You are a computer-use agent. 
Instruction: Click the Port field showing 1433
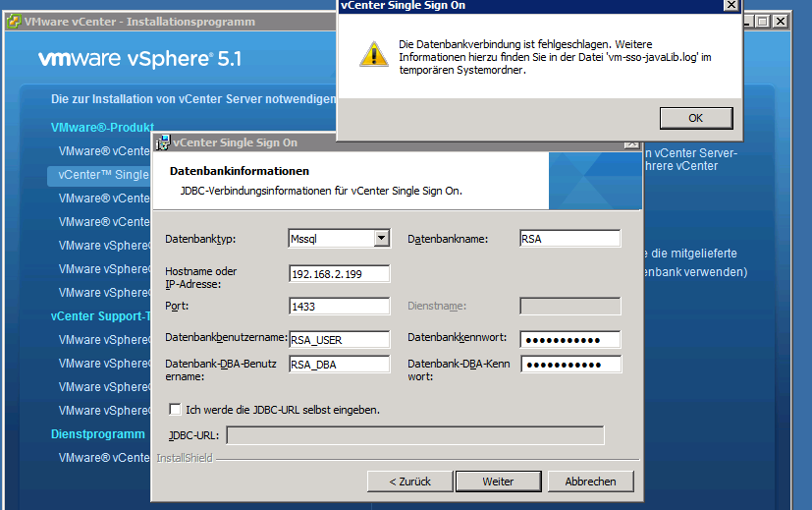click(x=339, y=306)
